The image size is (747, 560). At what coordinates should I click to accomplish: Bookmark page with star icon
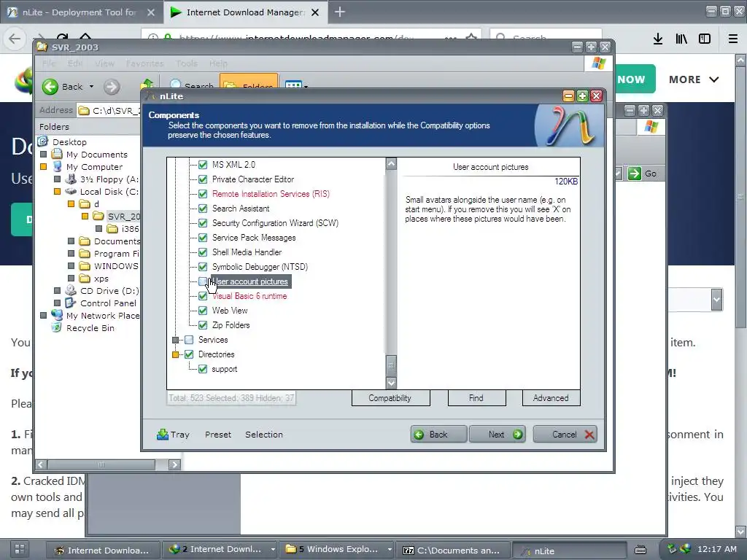tap(471, 38)
